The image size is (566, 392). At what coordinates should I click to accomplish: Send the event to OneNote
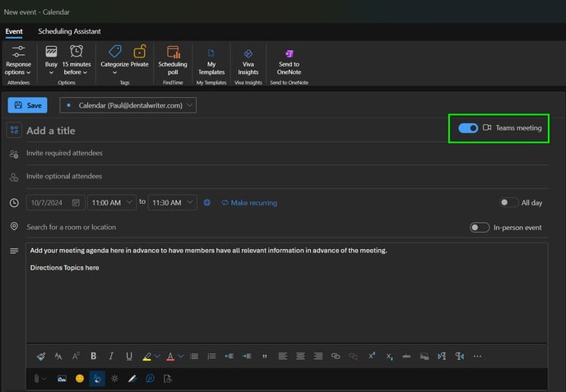click(x=289, y=62)
